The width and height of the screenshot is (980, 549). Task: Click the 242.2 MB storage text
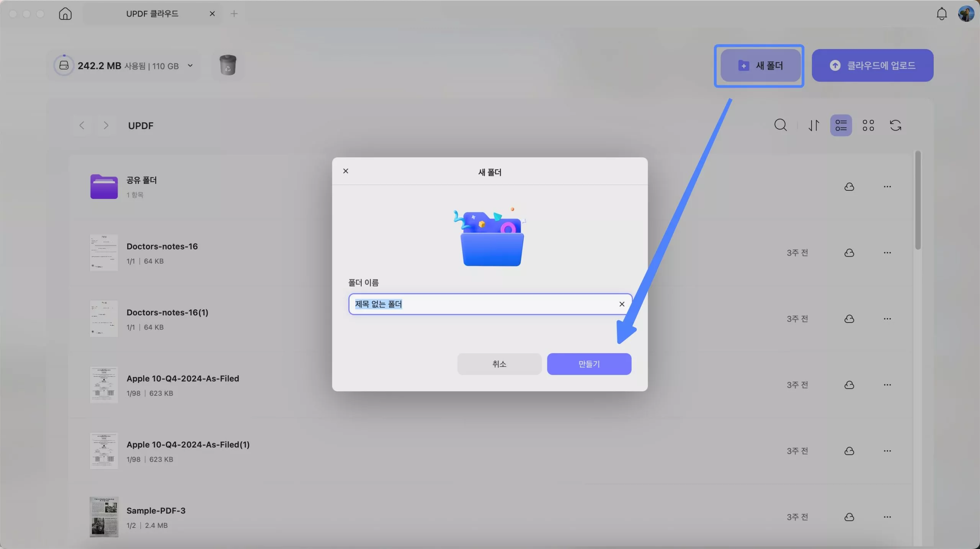(x=100, y=66)
